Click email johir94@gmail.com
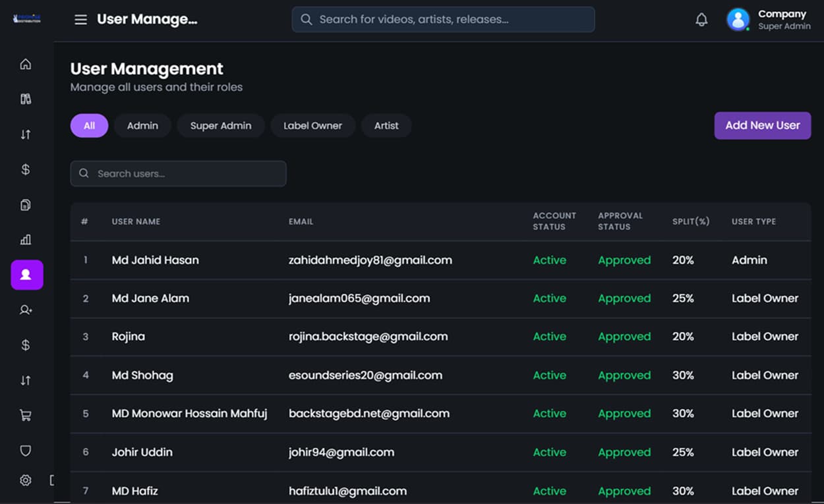 341,452
